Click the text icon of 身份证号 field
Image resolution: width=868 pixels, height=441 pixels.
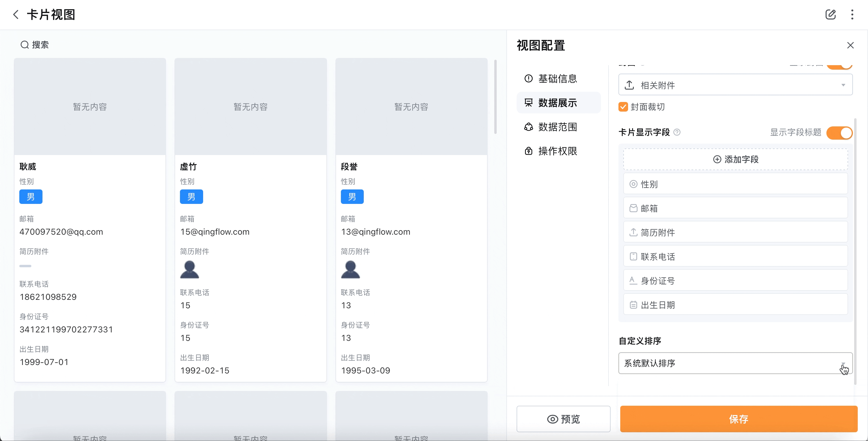pyautogui.click(x=633, y=280)
